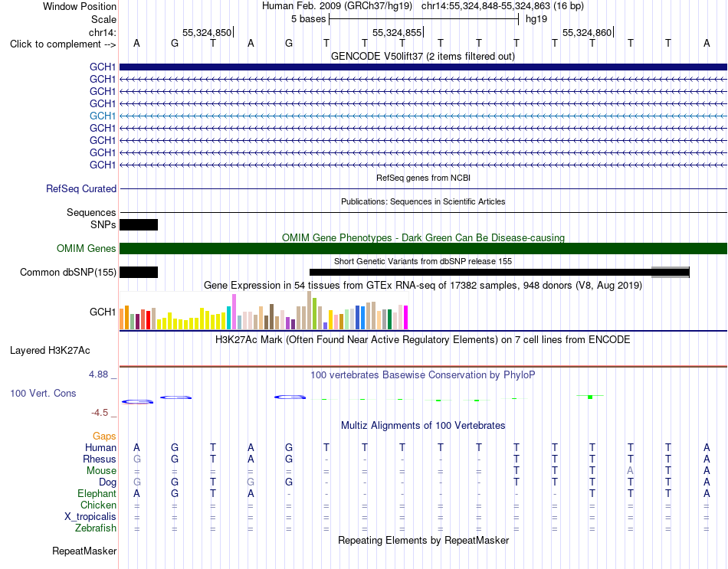Open 'RefSeq genes from NCBI' track title
728x569 pixels.
click(423, 178)
